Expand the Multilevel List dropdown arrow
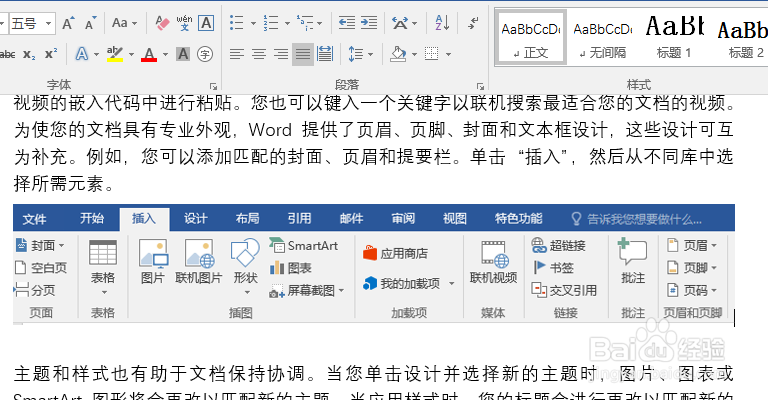 click(320, 23)
